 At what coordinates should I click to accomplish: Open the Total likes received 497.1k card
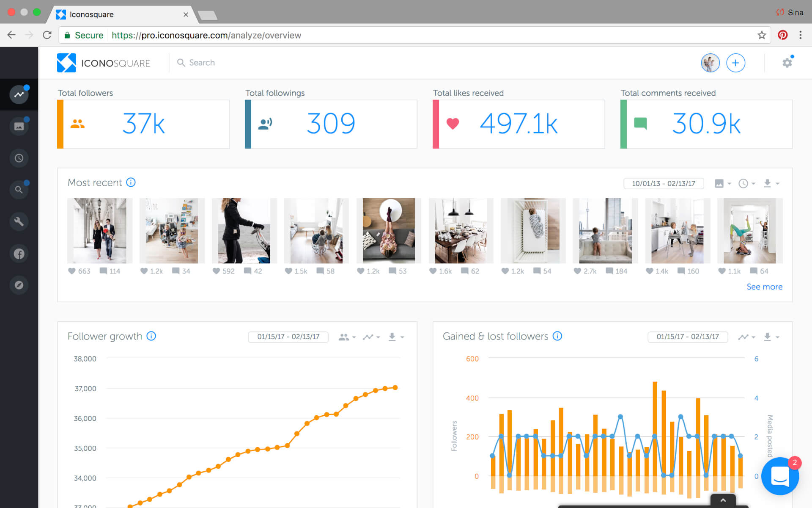tap(519, 124)
